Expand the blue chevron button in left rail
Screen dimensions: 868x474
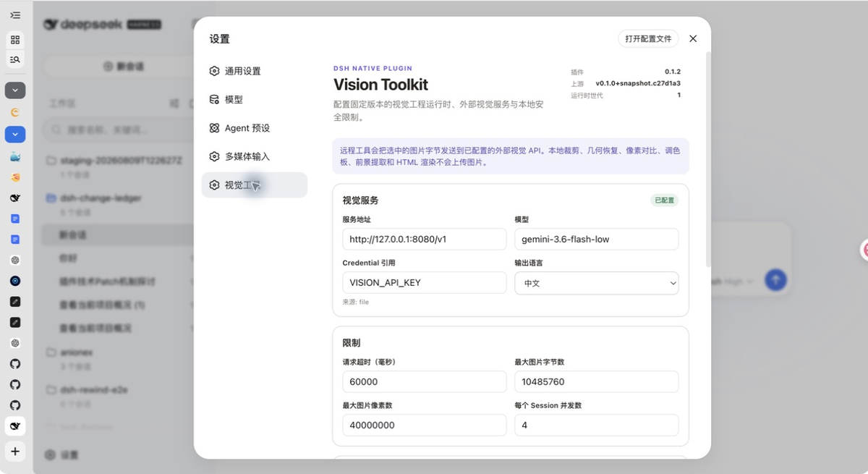point(15,134)
